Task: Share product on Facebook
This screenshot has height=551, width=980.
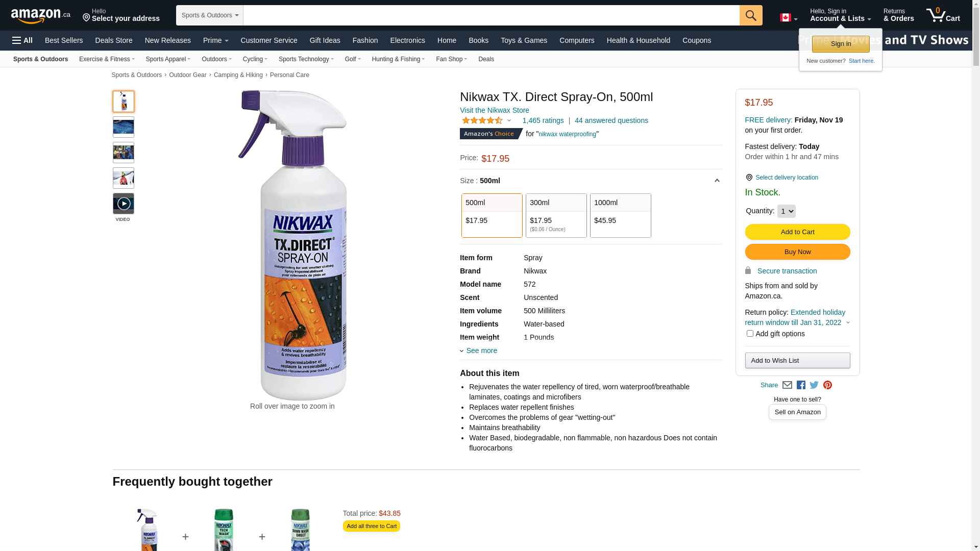Action: [x=801, y=385]
